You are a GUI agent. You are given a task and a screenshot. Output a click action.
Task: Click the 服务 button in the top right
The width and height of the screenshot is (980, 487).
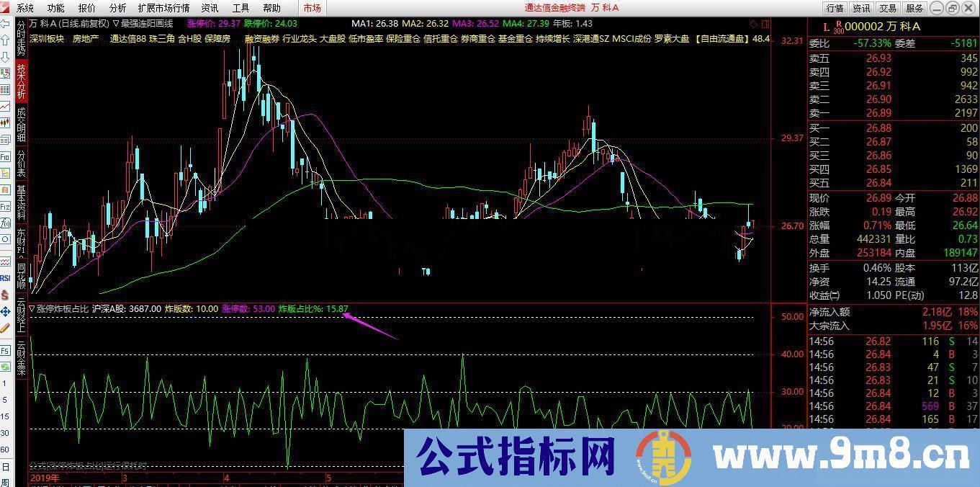point(915,9)
